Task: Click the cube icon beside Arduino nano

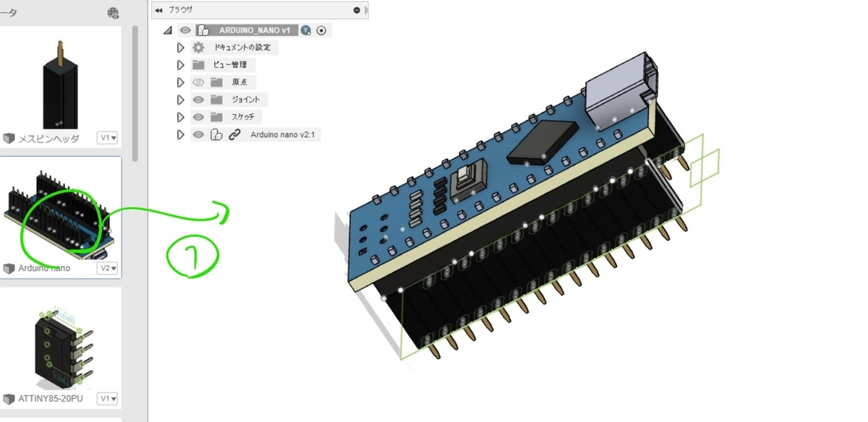Action: point(9,268)
